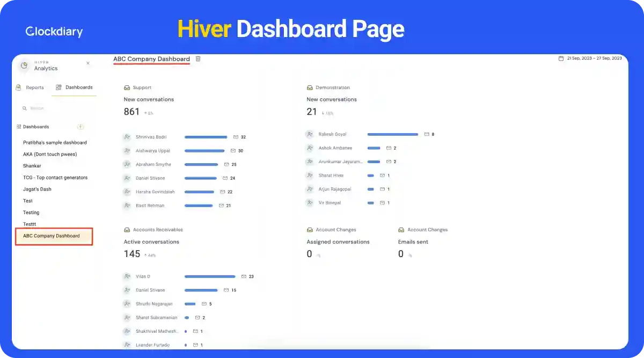644x358 pixels.
Task: Click the 861 new conversations value
Action: click(x=131, y=112)
